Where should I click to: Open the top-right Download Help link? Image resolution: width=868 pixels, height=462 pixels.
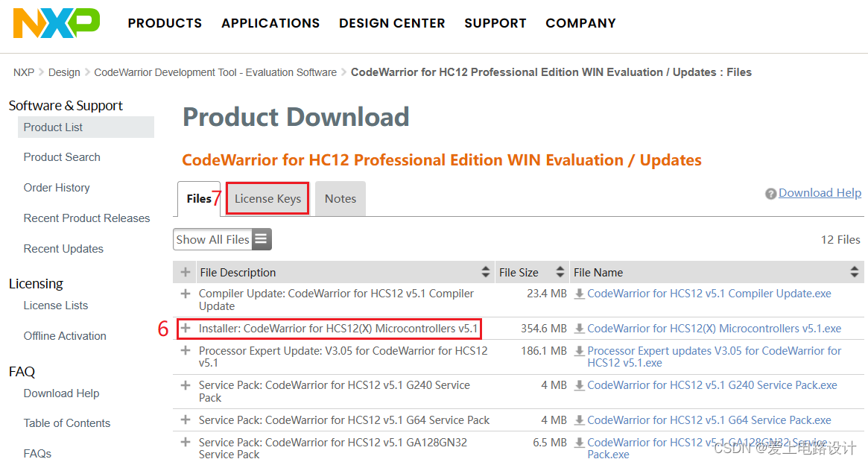(x=820, y=193)
